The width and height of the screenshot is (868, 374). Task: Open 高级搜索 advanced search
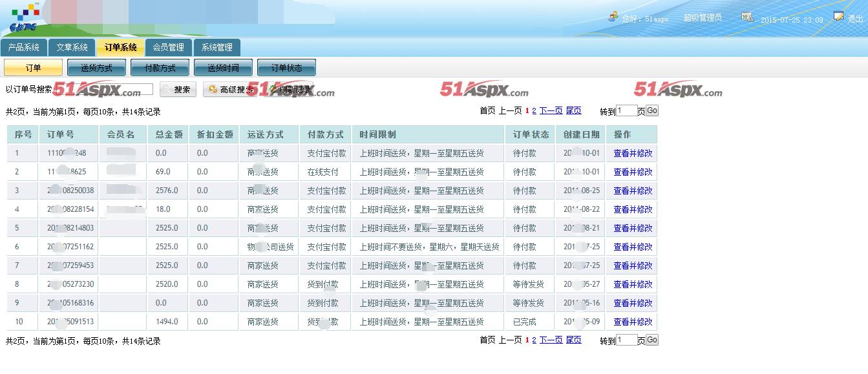tap(231, 90)
